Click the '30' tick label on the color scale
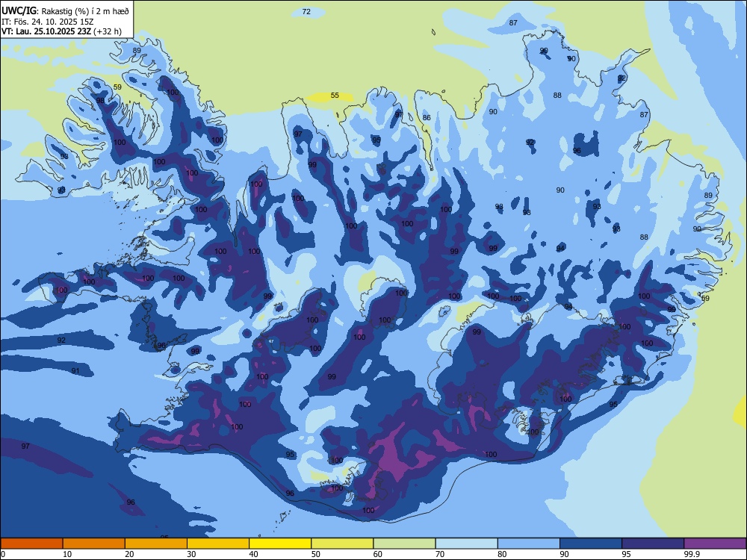This screenshot has height=560, width=747. (191, 554)
